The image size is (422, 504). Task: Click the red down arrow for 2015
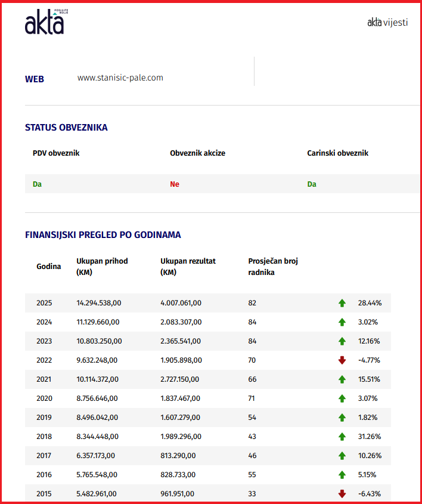[342, 494]
